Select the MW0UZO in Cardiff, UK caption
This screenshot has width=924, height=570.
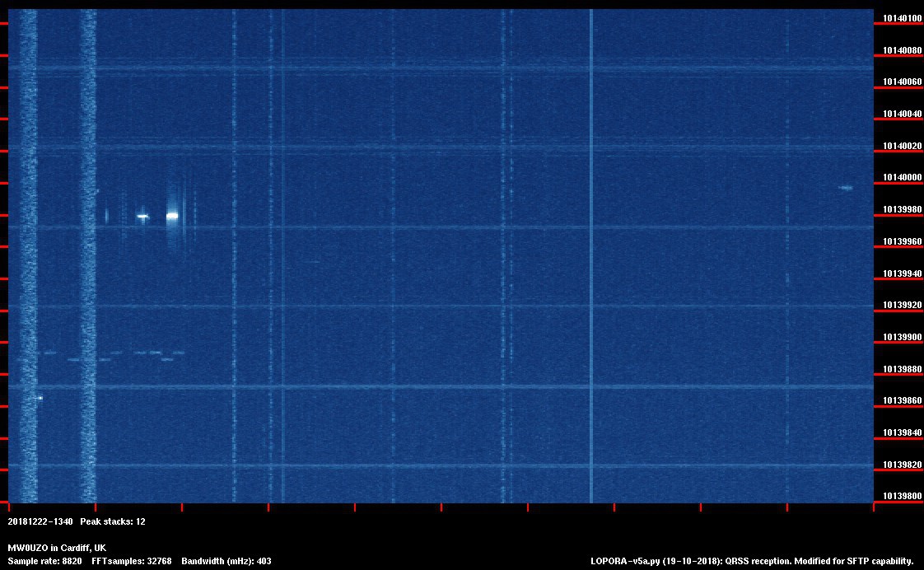tap(57, 548)
